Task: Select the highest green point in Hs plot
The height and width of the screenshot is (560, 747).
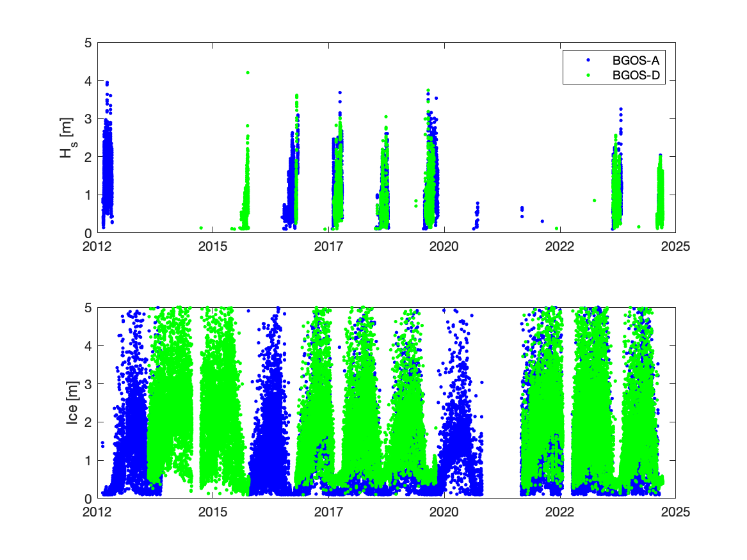Action: 248,73
